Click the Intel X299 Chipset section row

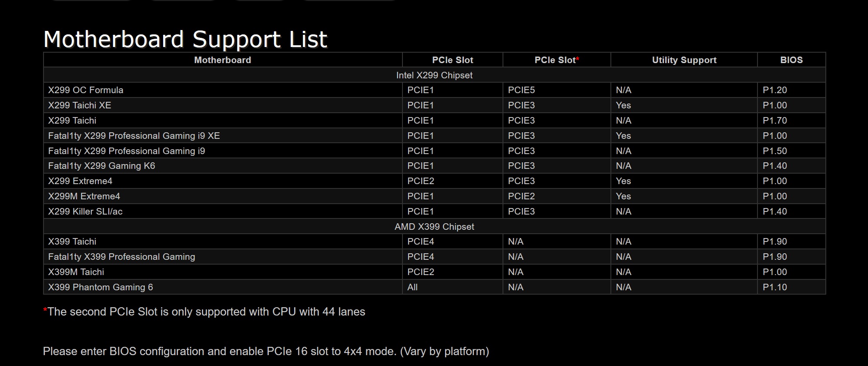pos(434,75)
